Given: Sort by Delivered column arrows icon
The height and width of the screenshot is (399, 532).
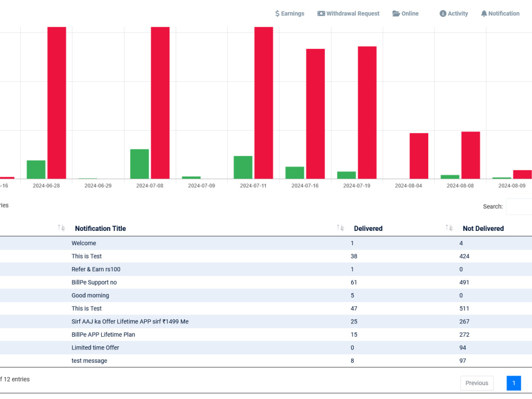Looking at the screenshot, I should (x=449, y=228).
